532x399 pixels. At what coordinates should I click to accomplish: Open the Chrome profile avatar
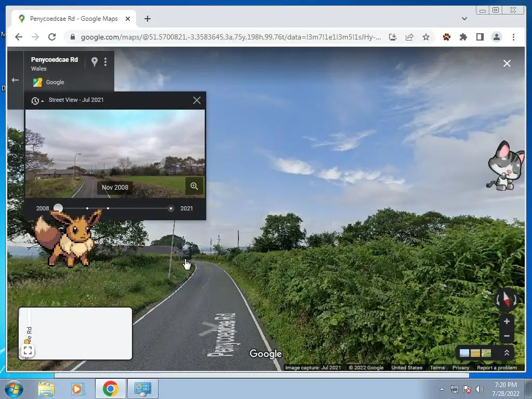(x=496, y=37)
